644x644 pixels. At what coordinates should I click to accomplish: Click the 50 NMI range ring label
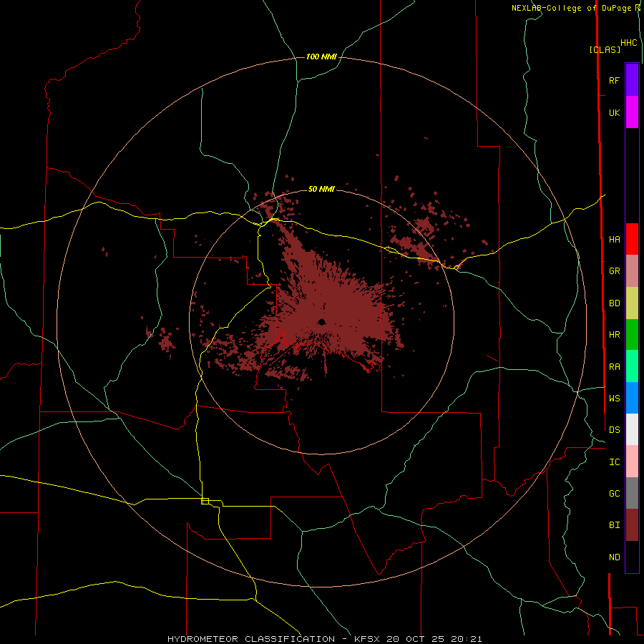(321, 189)
